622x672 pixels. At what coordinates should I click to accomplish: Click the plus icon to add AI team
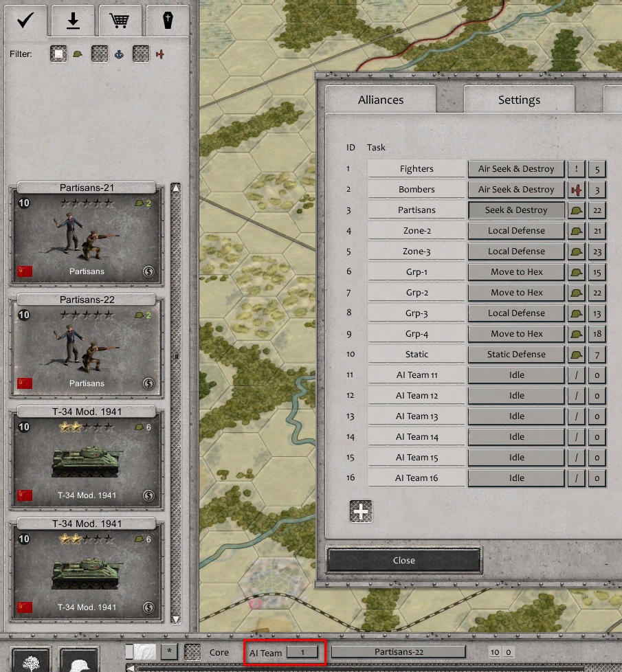[x=361, y=511]
